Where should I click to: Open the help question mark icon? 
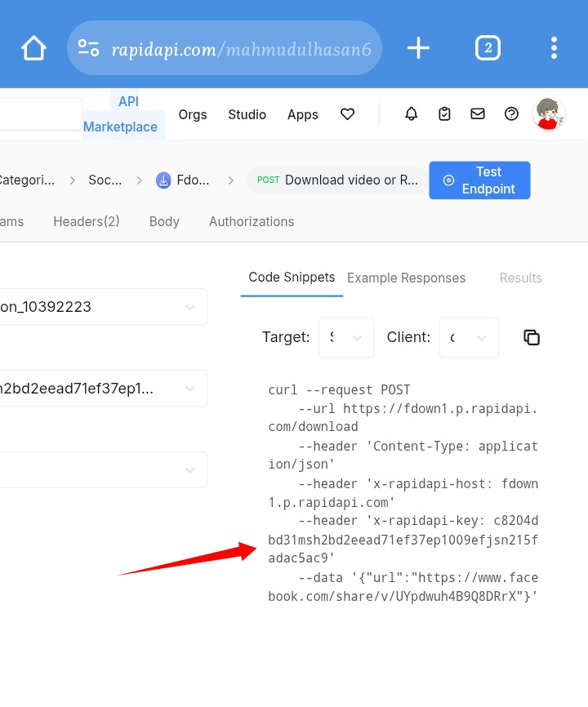click(512, 114)
